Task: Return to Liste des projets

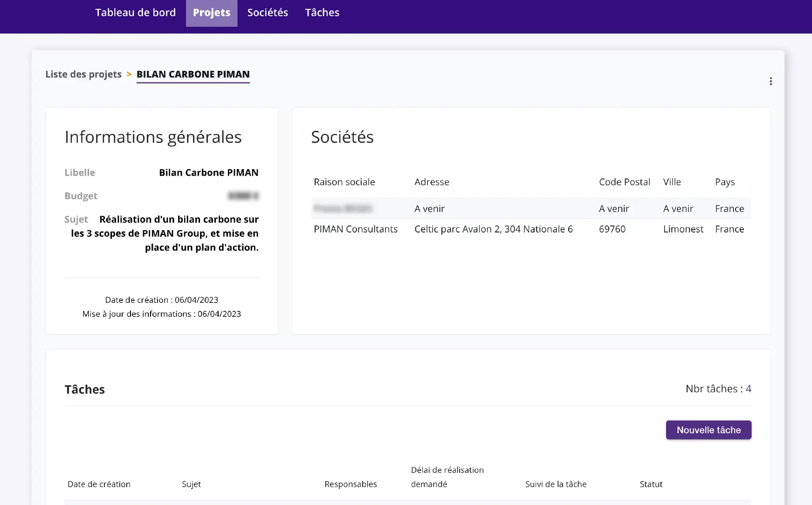Action: coord(83,75)
